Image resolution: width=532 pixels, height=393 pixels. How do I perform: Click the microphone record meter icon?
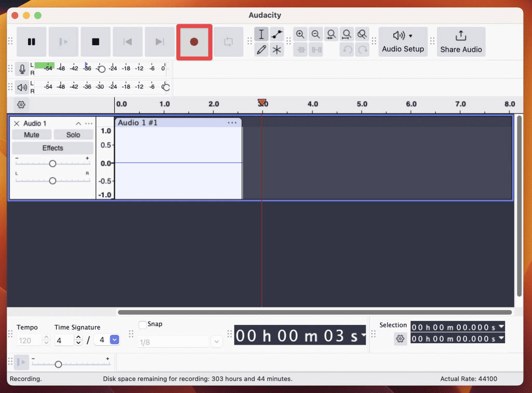[x=22, y=69]
